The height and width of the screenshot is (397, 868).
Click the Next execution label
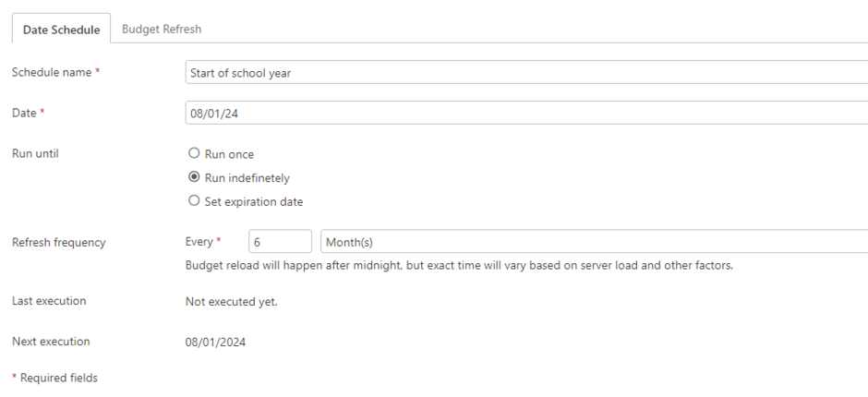pyautogui.click(x=51, y=342)
